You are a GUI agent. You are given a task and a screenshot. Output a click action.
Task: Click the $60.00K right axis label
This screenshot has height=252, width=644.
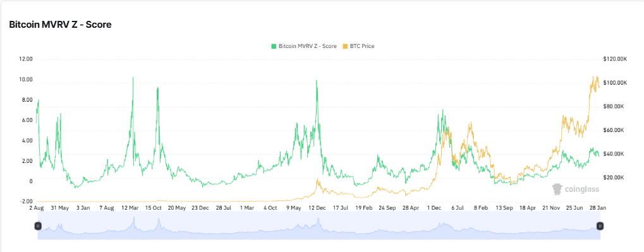tap(614, 130)
